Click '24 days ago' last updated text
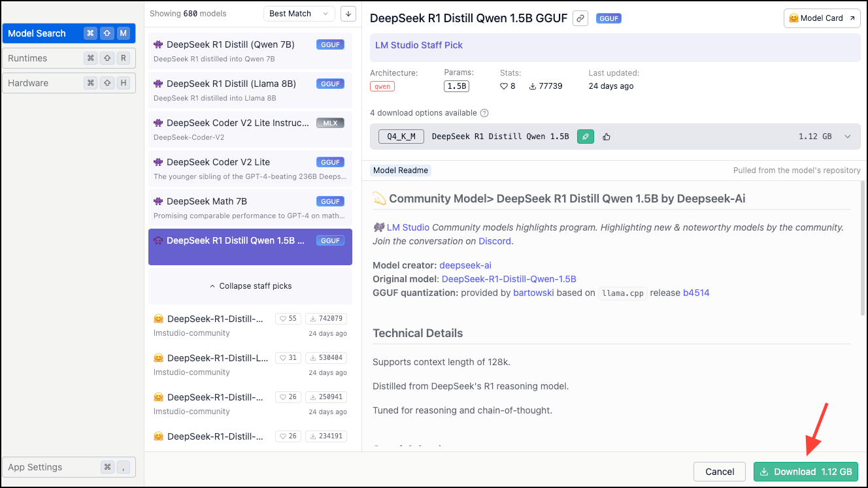This screenshot has height=488, width=868. 611,86
